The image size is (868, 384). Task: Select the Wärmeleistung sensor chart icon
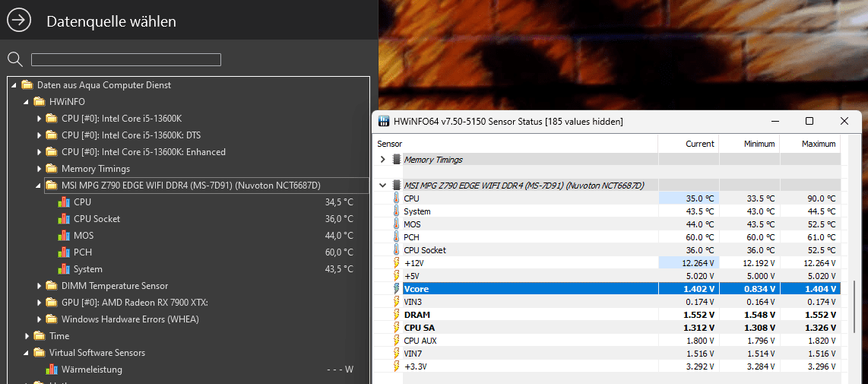[52, 369]
